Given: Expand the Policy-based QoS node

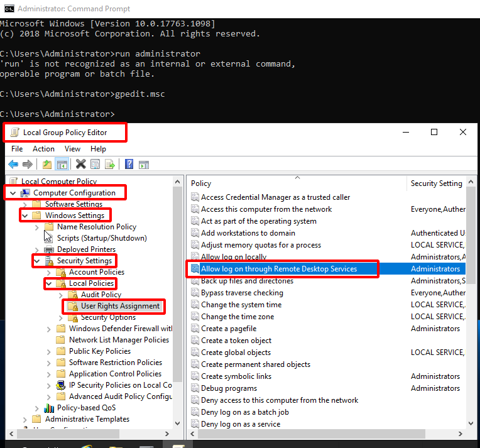Looking at the screenshot, I should (x=36, y=408).
